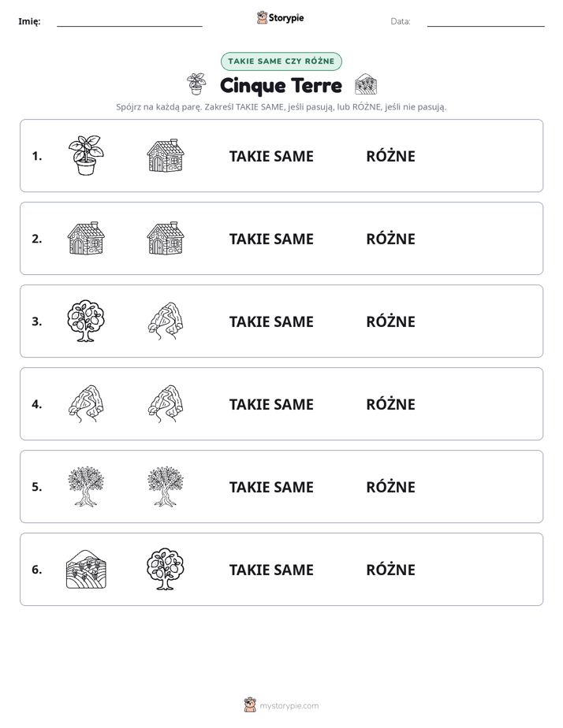Select the first house picture in row 2
Image resolution: width=563 pixels, height=728 pixels.
point(86,238)
